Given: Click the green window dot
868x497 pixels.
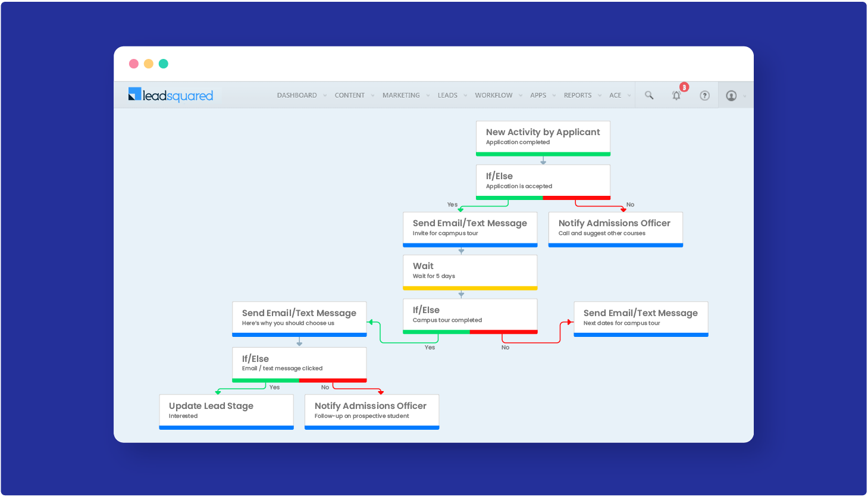Looking at the screenshot, I should click(x=163, y=63).
